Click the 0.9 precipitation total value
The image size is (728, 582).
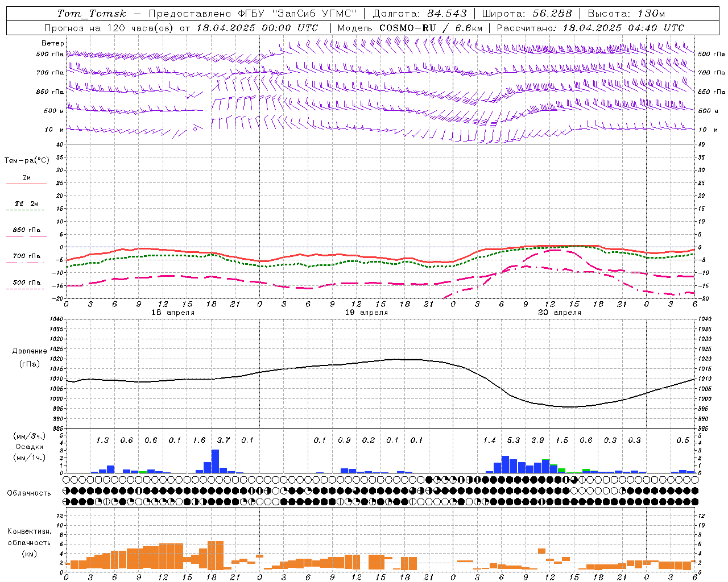344,440
